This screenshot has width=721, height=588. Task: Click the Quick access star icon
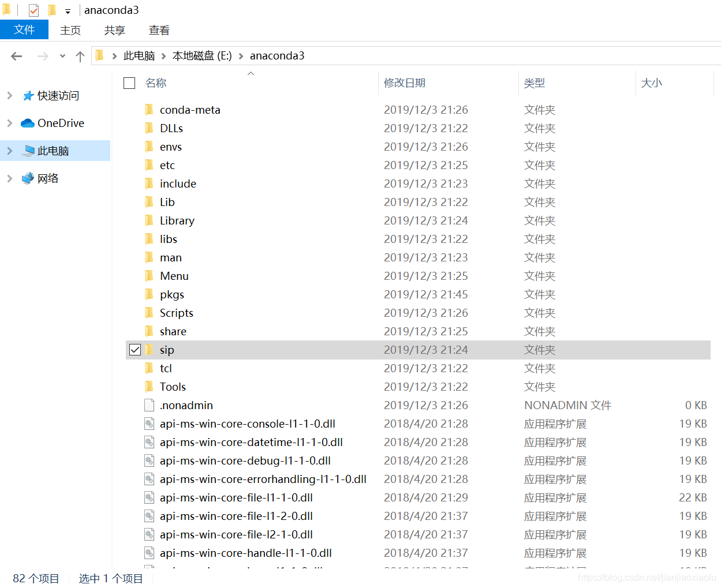[28, 96]
